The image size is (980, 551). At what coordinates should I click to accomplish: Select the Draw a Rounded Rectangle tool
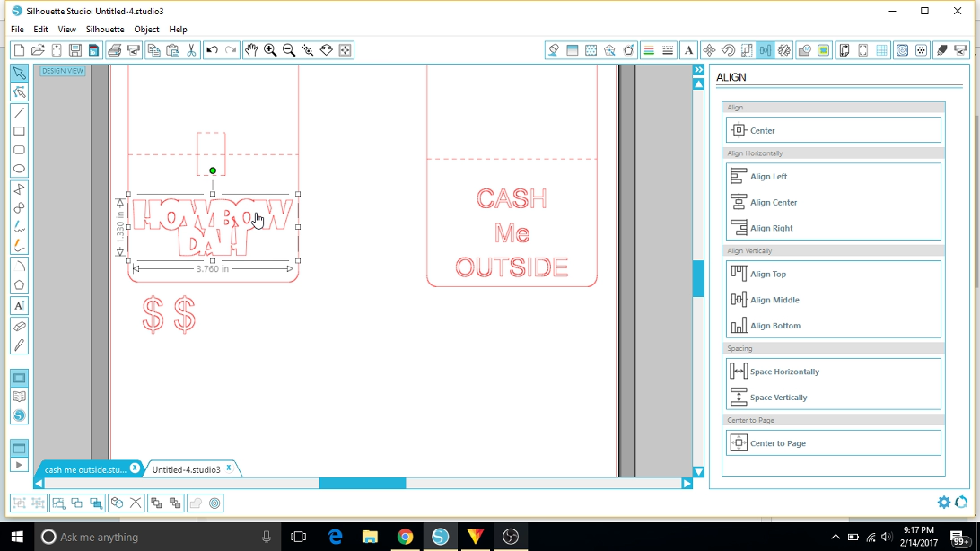tap(20, 150)
